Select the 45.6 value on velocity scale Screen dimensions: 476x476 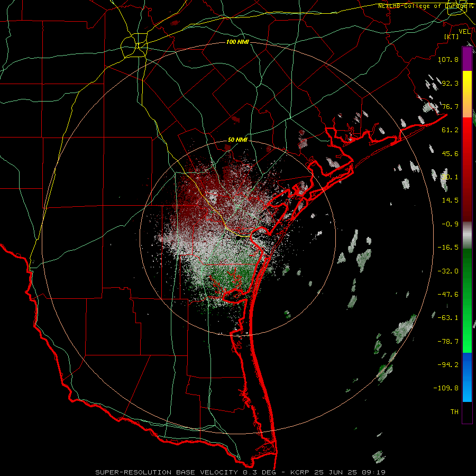coord(450,153)
